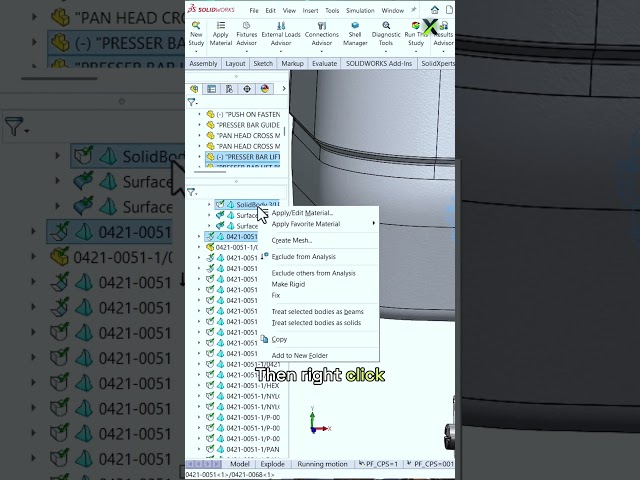Switch to ConfigurationManager tab icon
The height and width of the screenshot is (480, 640).
click(x=229, y=89)
